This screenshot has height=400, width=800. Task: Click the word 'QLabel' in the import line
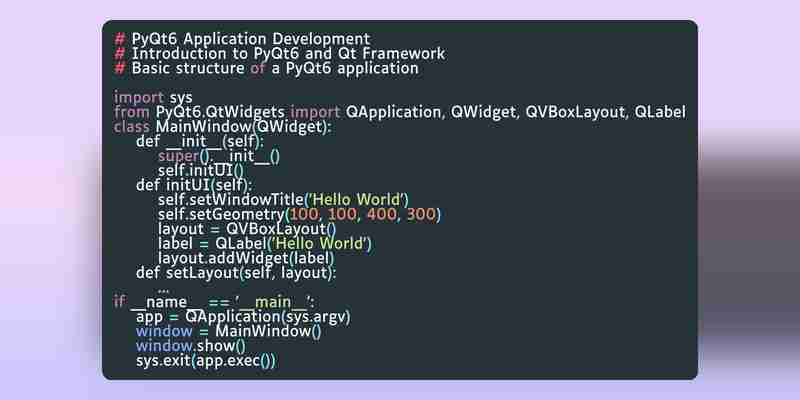(660, 112)
